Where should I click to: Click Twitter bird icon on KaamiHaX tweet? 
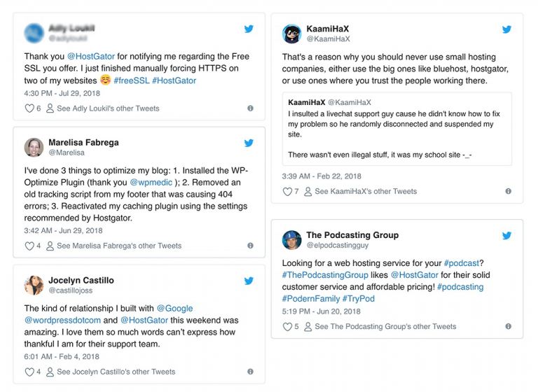(x=506, y=29)
